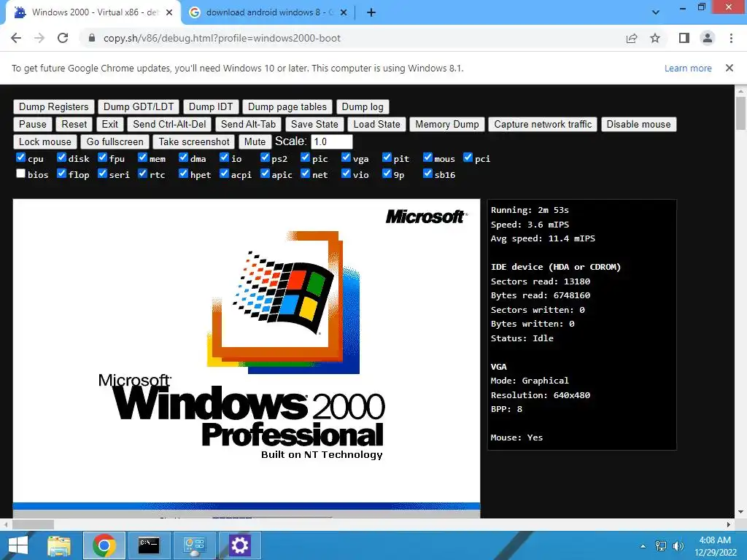This screenshot has height=560, width=747.
Task: Open the gear settings taskbar icon
Action: (239, 545)
